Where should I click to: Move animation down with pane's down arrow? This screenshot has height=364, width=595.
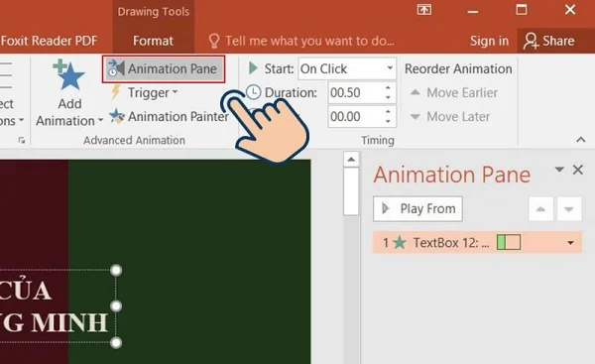click(x=569, y=208)
